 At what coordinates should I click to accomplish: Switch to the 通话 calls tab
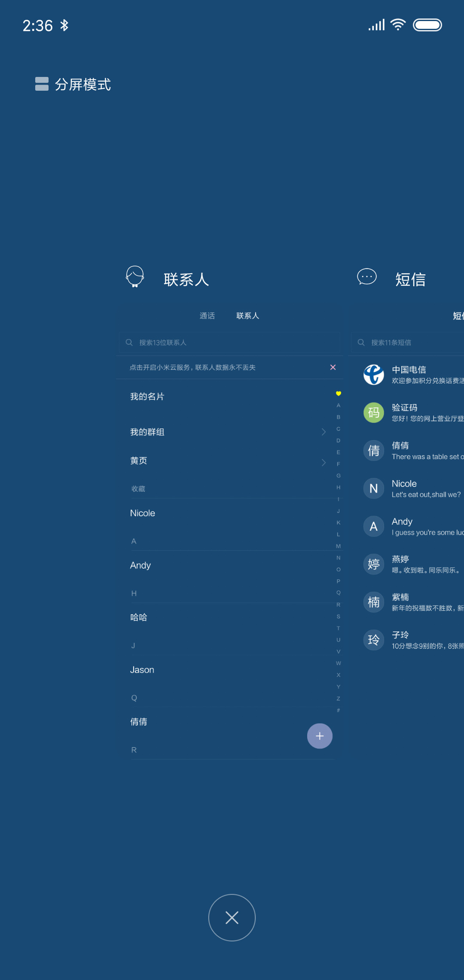207,316
